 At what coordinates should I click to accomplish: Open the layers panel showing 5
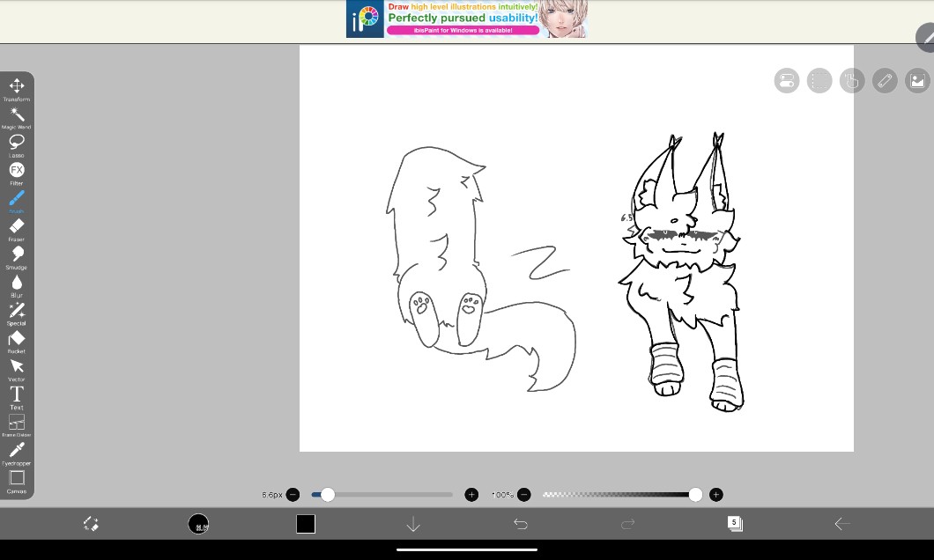click(x=734, y=524)
